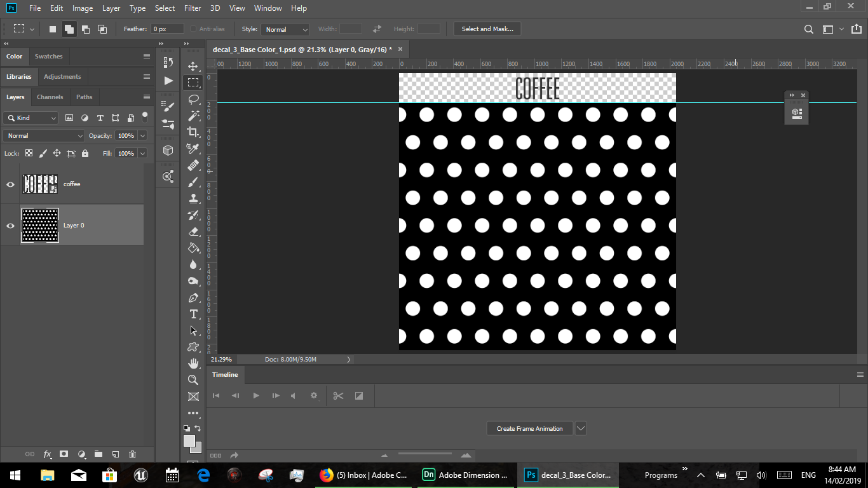Open the search icon in options bar

click(x=808, y=29)
